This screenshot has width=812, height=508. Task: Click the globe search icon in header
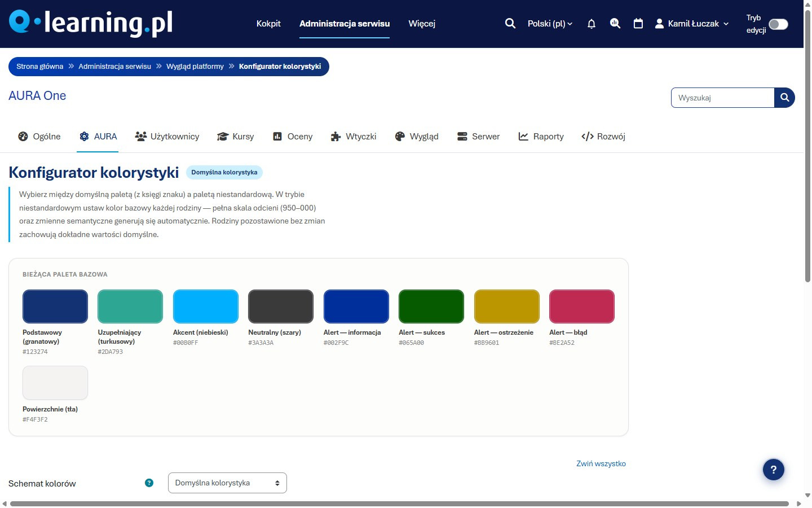point(615,24)
